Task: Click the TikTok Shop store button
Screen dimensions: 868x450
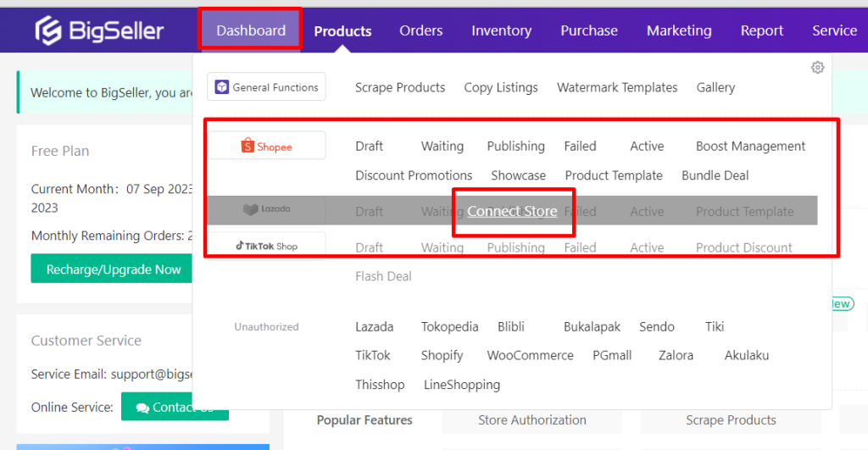Action: [x=266, y=246]
